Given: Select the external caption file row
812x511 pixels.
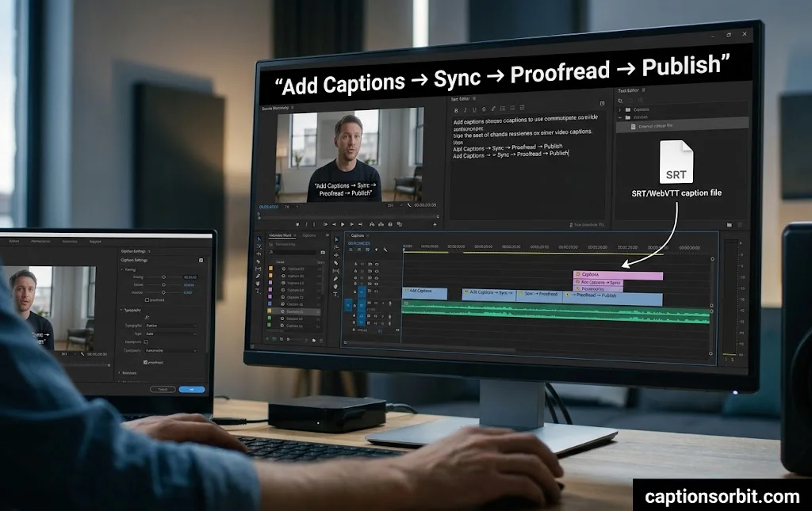Looking at the screenshot, I should tap(682, 126).
